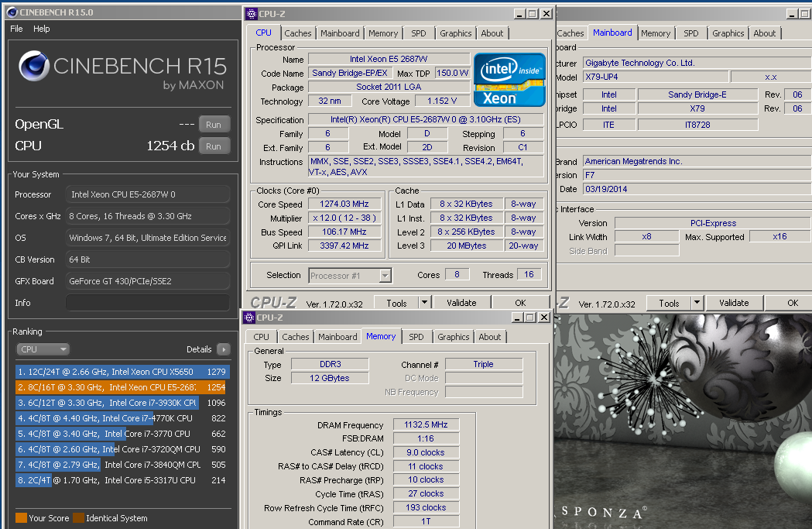The image size is (812, 529).
Task: Switch to Graphics tab in lower CPU-Z window
Action: point(453,337)
